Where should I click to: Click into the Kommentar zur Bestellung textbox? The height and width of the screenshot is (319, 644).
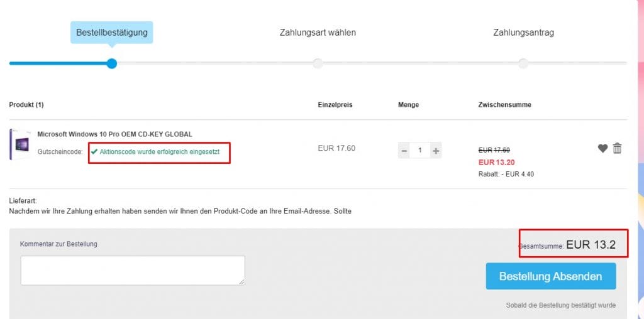click(132, 270)
